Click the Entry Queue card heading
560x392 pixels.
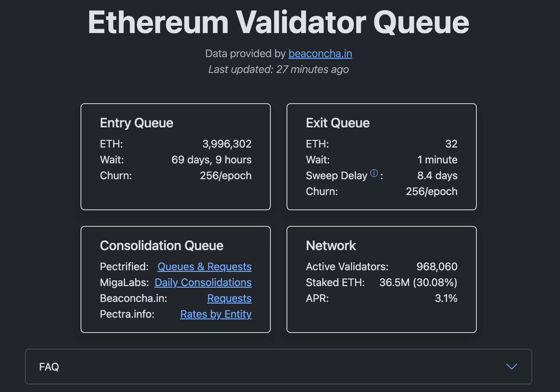pyautogui.click(x=136, y=123)
